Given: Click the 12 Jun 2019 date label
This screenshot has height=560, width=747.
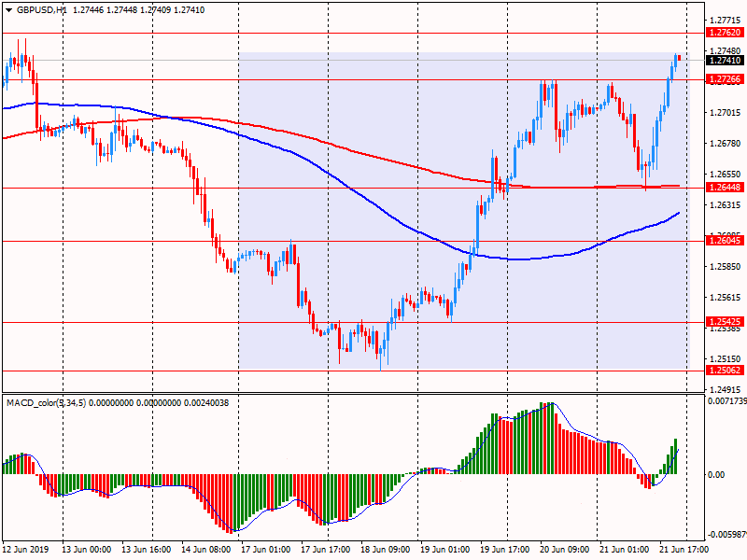Looking at the screenshot, I should point(26,549).
